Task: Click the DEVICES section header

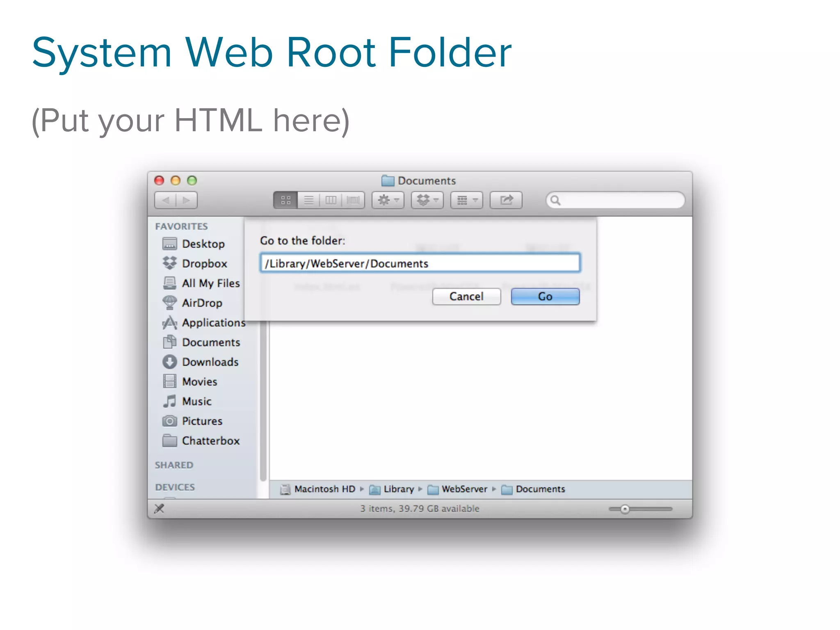Action: 175,487
